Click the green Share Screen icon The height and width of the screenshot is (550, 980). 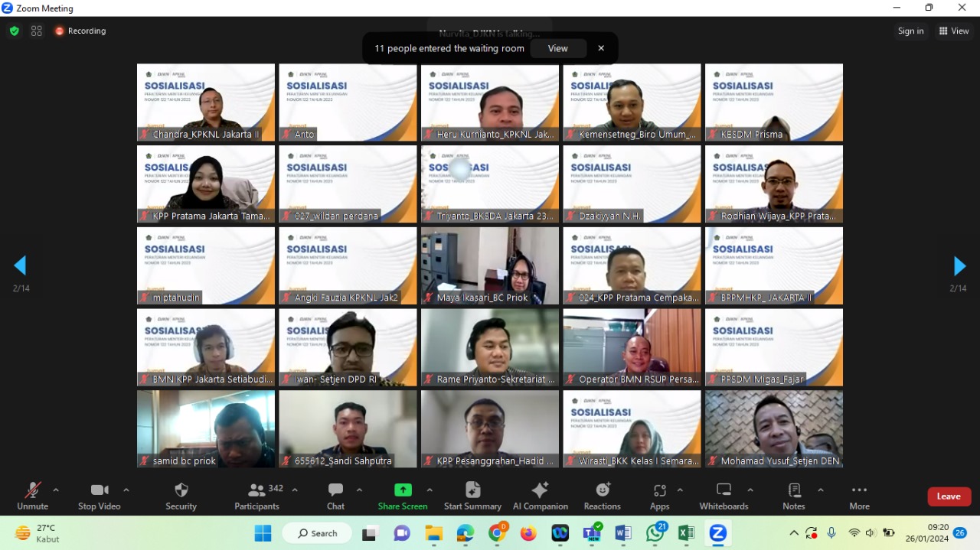tap(403, 490)
